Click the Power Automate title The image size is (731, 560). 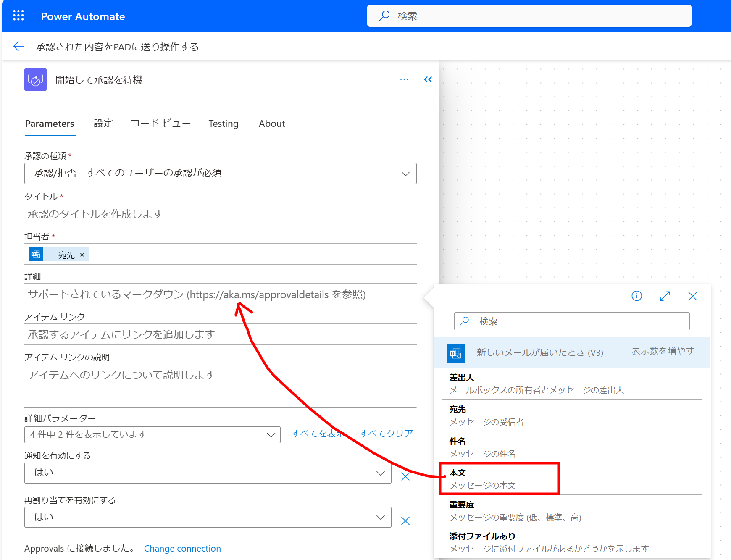(83, 16)
